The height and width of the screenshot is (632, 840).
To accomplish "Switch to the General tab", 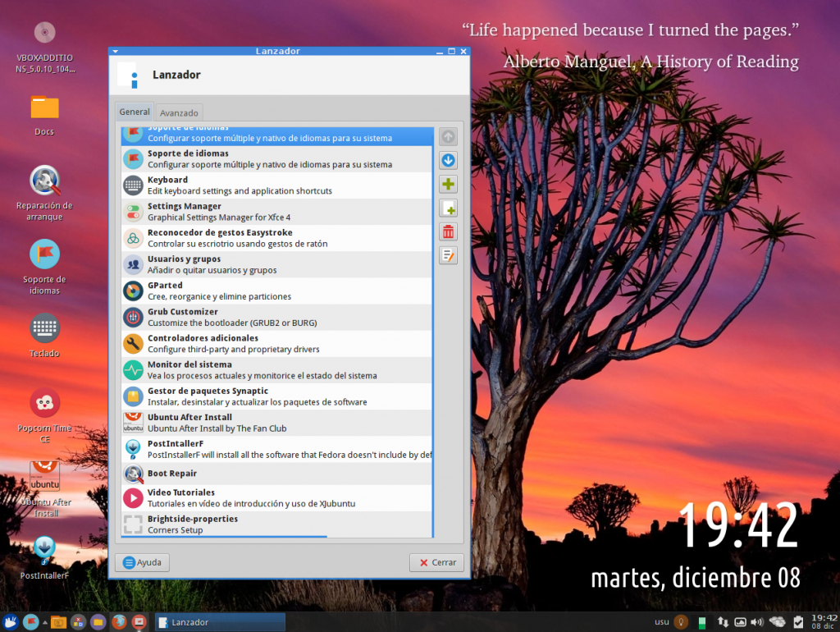I will (135, 112).
